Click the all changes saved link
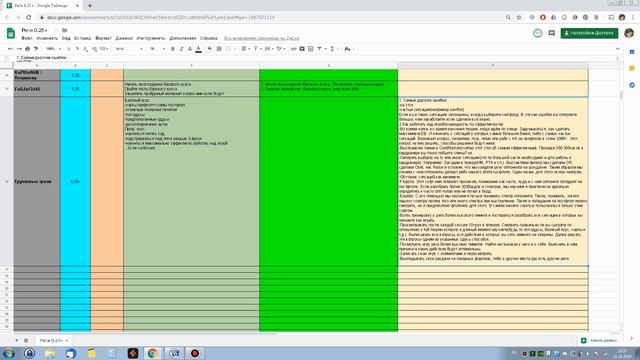 point(262,38)
